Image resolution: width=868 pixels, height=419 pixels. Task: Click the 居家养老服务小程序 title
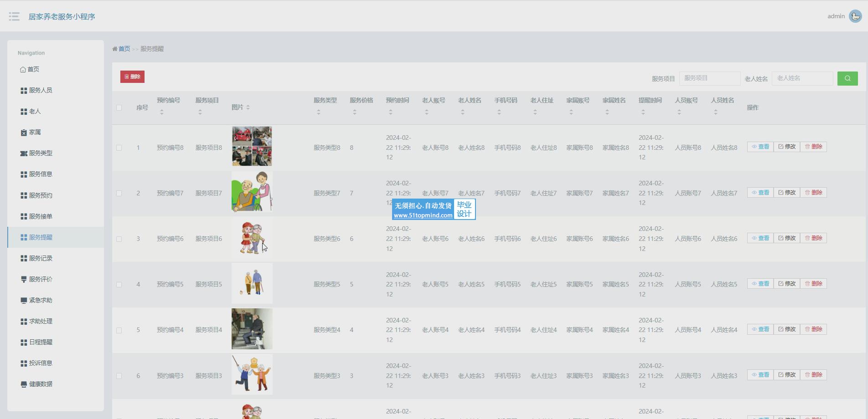click(62, 17)
